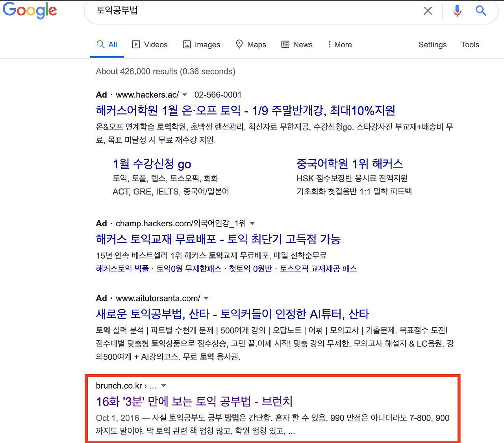Open the Maps tab

pos(251,44)
